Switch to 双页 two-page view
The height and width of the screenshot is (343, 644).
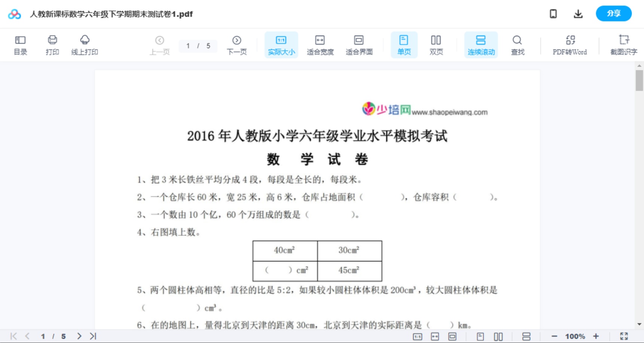pyautogui.click(x=436, y=45)
